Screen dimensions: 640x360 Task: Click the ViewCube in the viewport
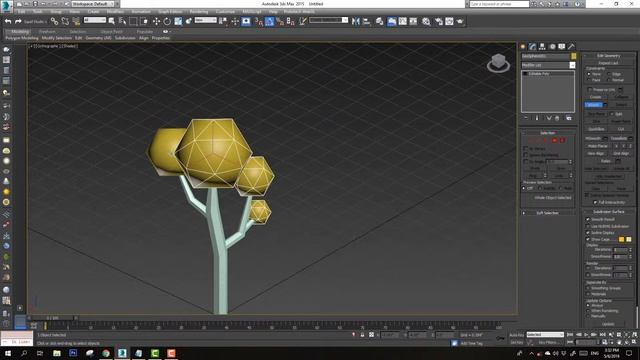498,62
